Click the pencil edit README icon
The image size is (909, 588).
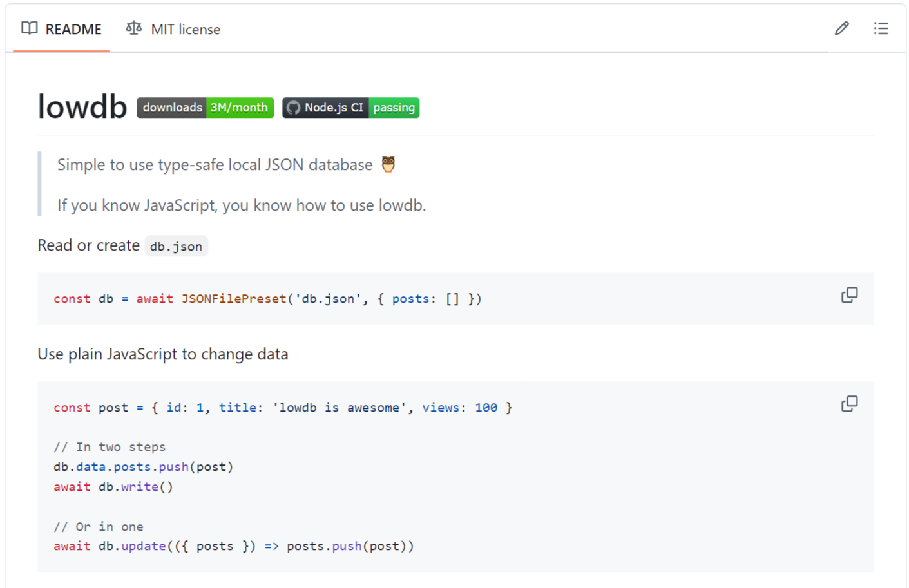[x=841, y=28]
